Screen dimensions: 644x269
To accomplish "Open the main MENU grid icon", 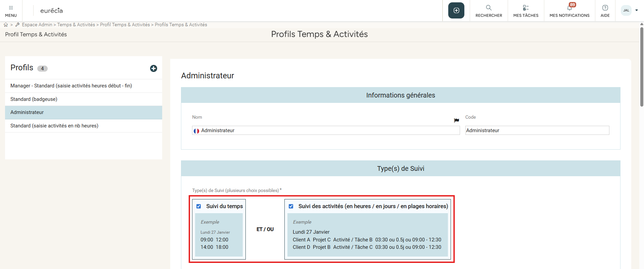I will (11, 8).
